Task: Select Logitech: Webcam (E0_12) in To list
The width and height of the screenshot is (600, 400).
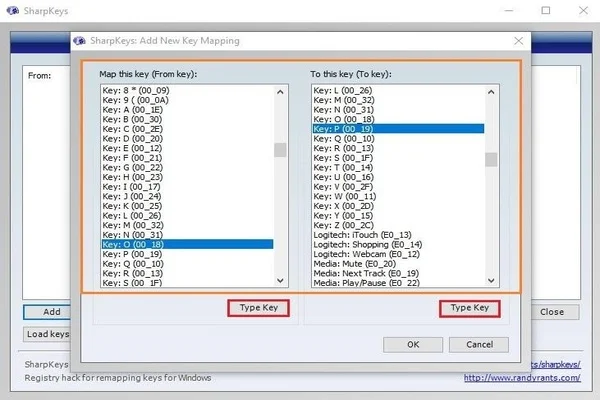Action: (x=398, y=254)
